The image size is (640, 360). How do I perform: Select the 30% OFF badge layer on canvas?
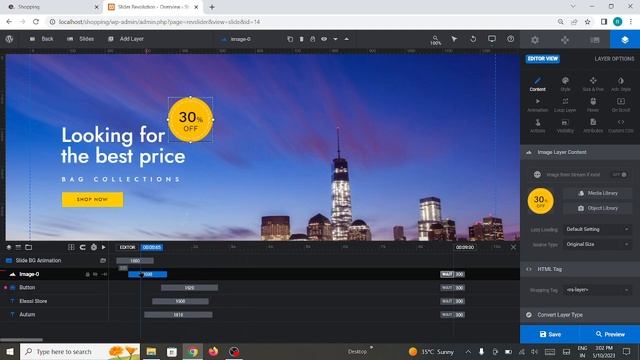(191, 120)
